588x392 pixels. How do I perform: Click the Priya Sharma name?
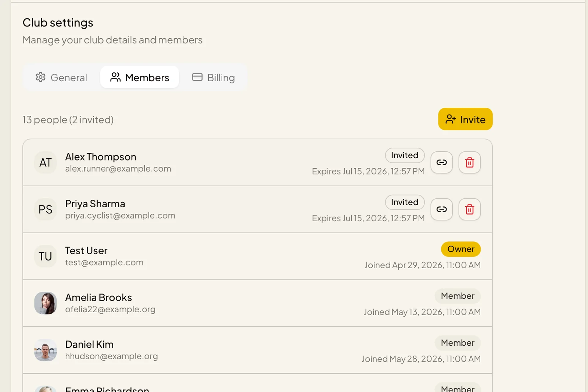(95, 204)
